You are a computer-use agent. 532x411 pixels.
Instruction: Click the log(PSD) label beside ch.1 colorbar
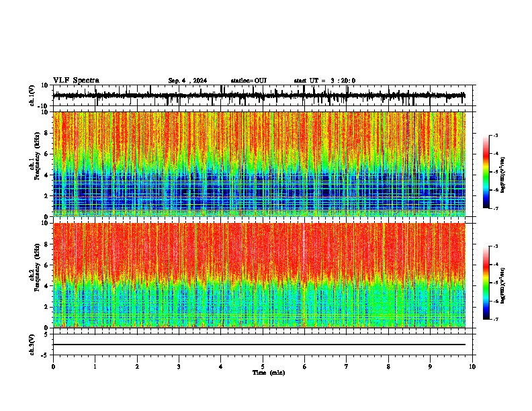click(502, 175)
